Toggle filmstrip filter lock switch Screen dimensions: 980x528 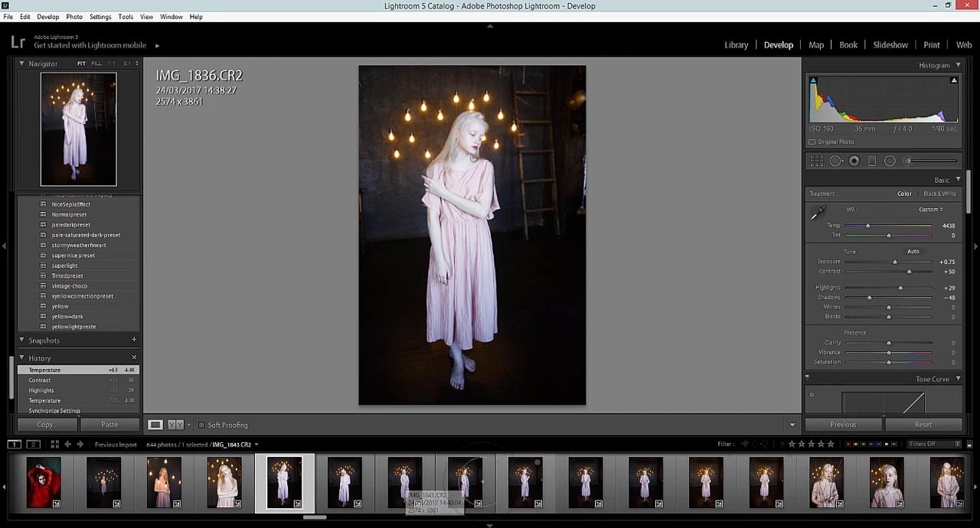tap(969, 444)
